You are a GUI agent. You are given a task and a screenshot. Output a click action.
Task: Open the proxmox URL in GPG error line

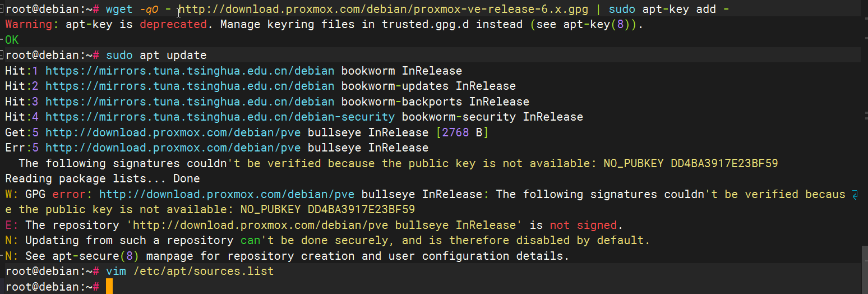[227, 194]
